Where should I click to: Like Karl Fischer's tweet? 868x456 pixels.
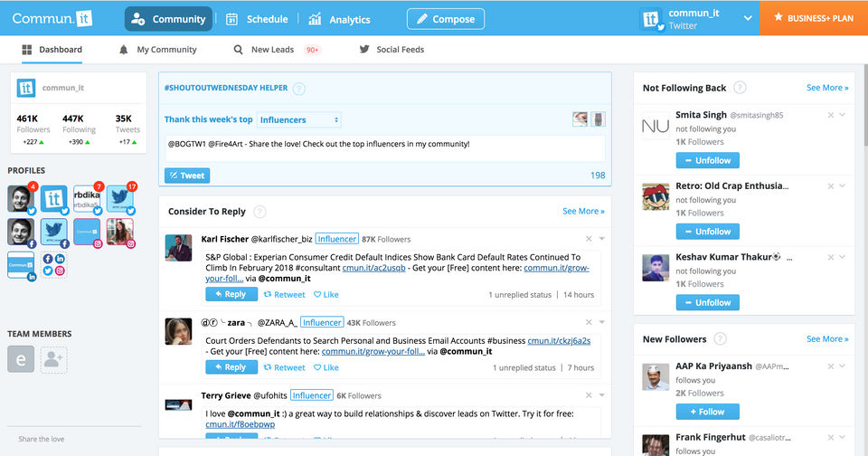tap(326, 295)
